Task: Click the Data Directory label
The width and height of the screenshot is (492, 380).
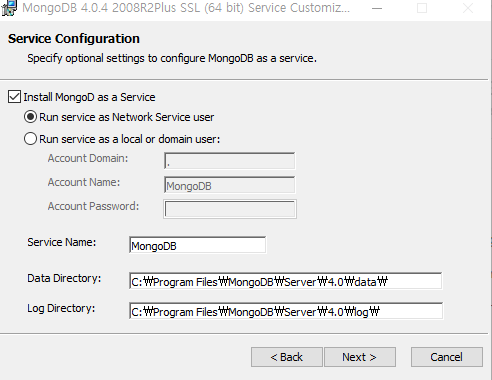Action: coord(64,278)
